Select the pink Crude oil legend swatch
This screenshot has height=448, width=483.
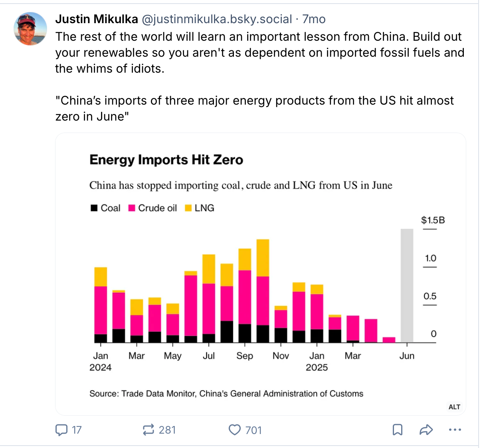pos(132,208)
